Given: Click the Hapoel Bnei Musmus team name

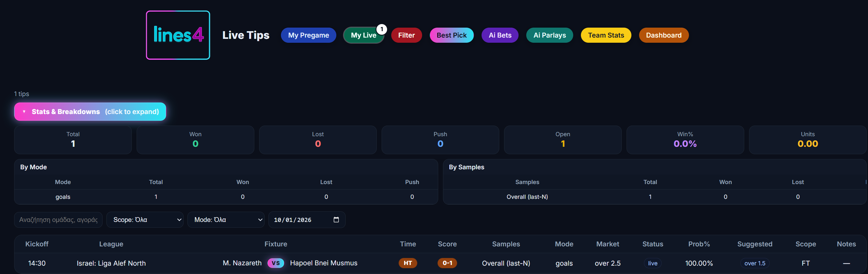Looking at the screenshot, I should pyautogui.click(x=323, y=263).
